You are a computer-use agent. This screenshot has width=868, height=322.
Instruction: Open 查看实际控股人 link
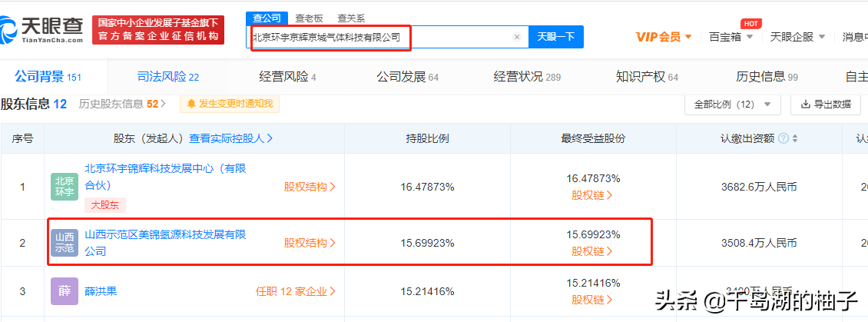point(231,139)
